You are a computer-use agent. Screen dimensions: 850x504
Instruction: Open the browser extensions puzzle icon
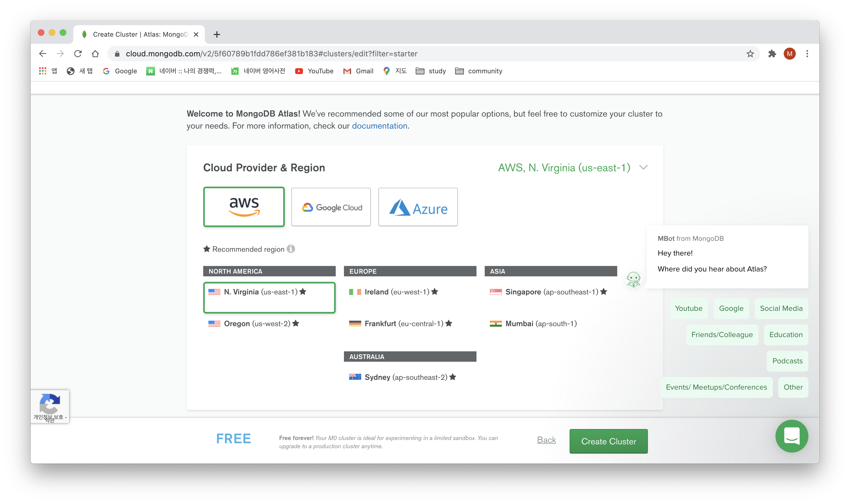[x=772, y=54]
